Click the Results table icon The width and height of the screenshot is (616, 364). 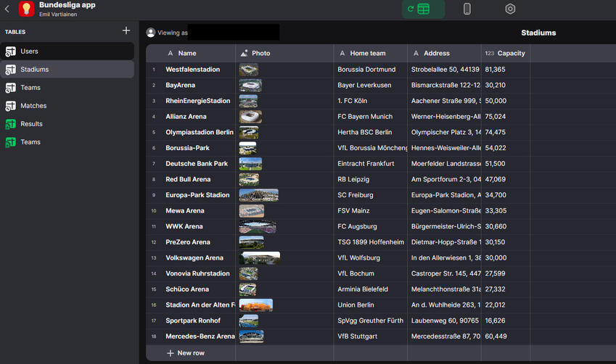11,124
